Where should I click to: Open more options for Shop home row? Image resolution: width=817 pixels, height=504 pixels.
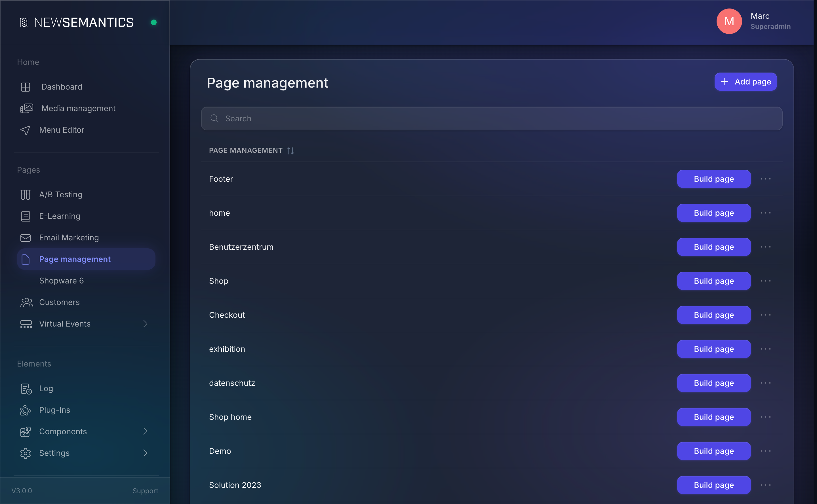point(766,417)
